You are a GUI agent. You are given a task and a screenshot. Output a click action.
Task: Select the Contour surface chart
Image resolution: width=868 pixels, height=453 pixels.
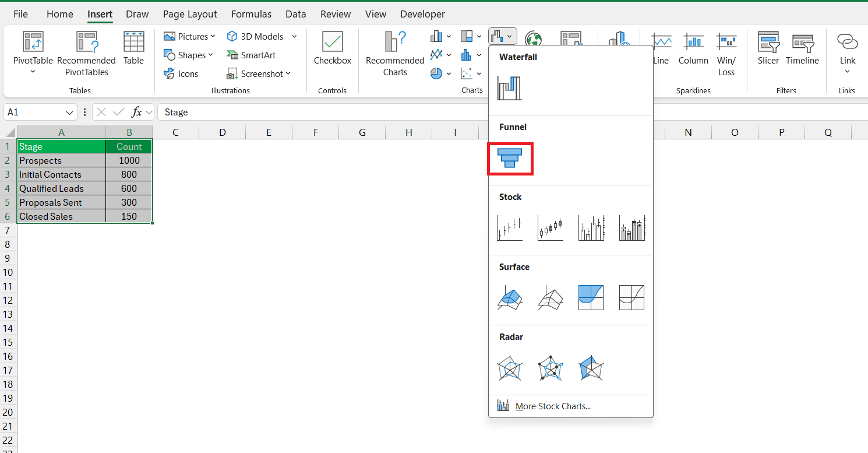click(591, 298)
